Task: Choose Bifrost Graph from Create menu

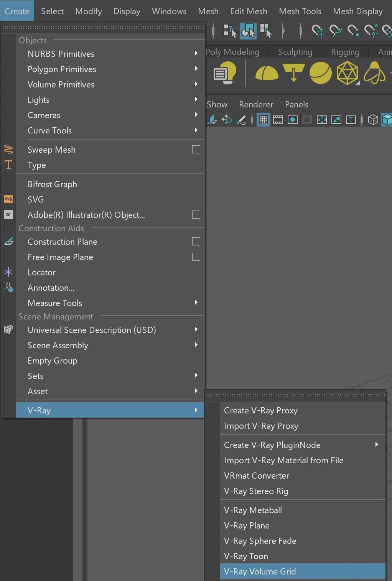Action: point(110,184)
